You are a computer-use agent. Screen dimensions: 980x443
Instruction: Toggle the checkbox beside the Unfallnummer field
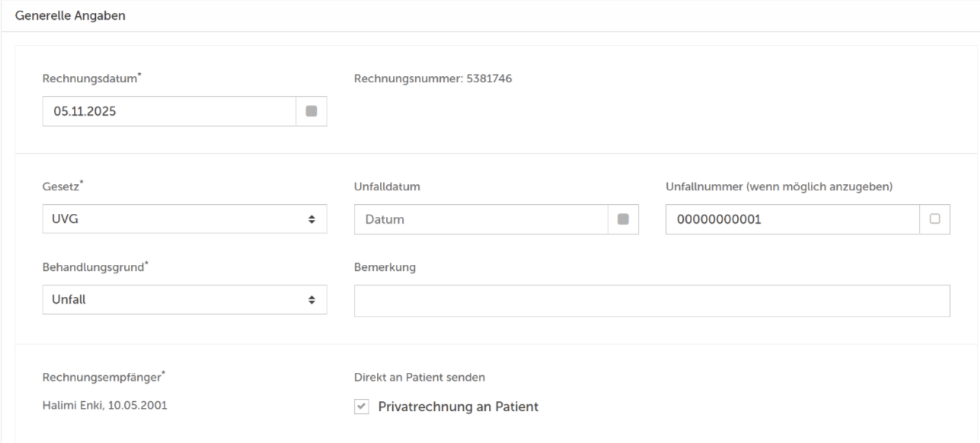tap(934, 219)
